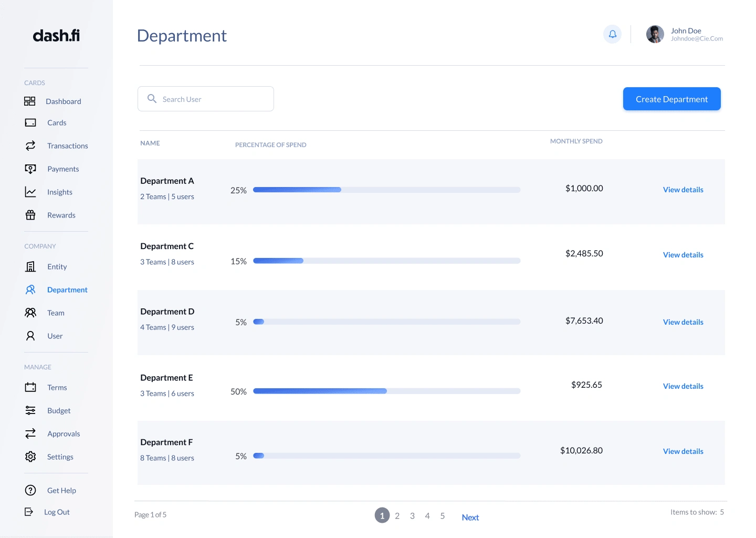The image size is (756, 538).
Task: Click the search magnifier icon
Action: (x=152, y=99)
